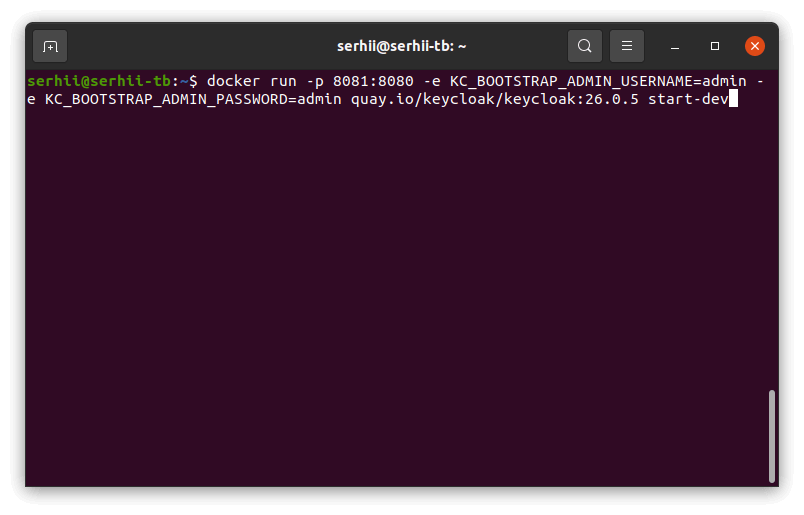Minimize the terminal window
This screenshot has width=804, height=515.
tap(676, 46)
